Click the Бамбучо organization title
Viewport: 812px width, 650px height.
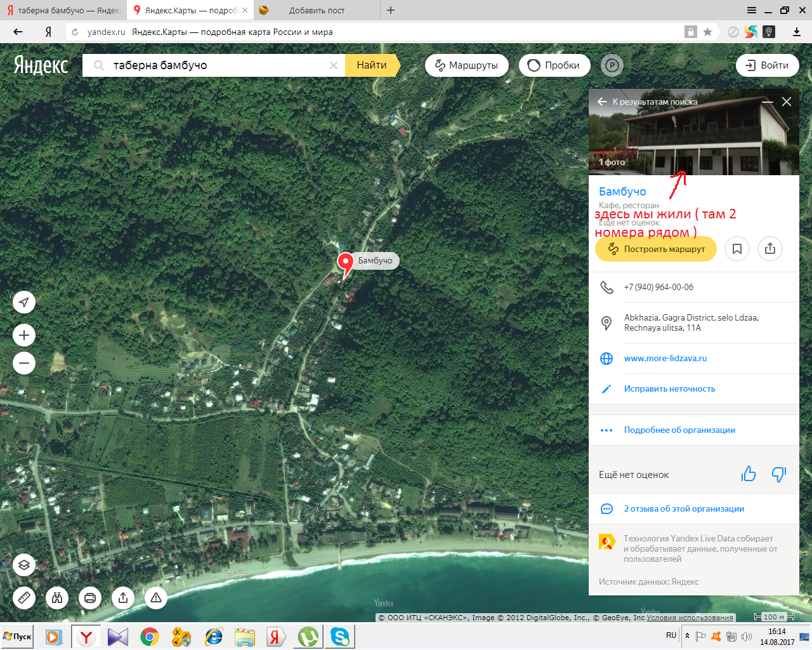[x=622, y=192]
